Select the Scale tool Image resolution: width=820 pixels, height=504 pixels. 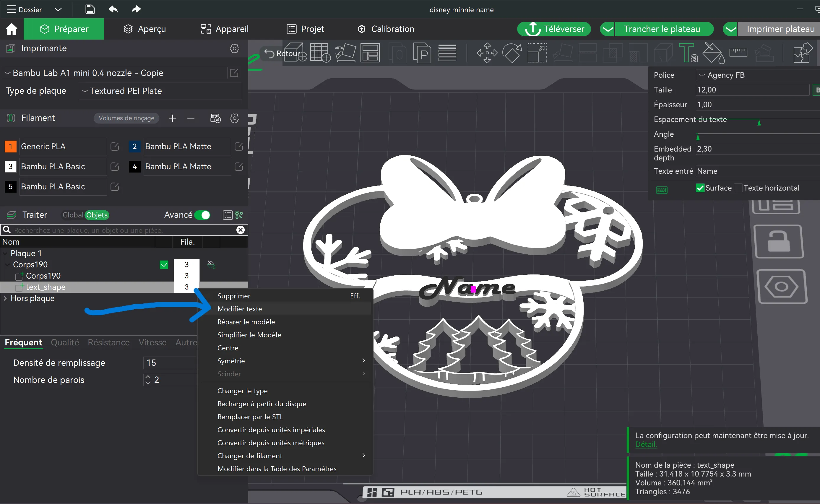(x=537, y=52)
